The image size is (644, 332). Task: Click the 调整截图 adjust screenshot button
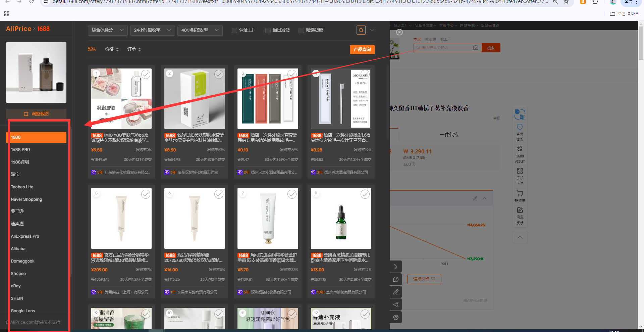pyautogui.click(x=36, y=114)
